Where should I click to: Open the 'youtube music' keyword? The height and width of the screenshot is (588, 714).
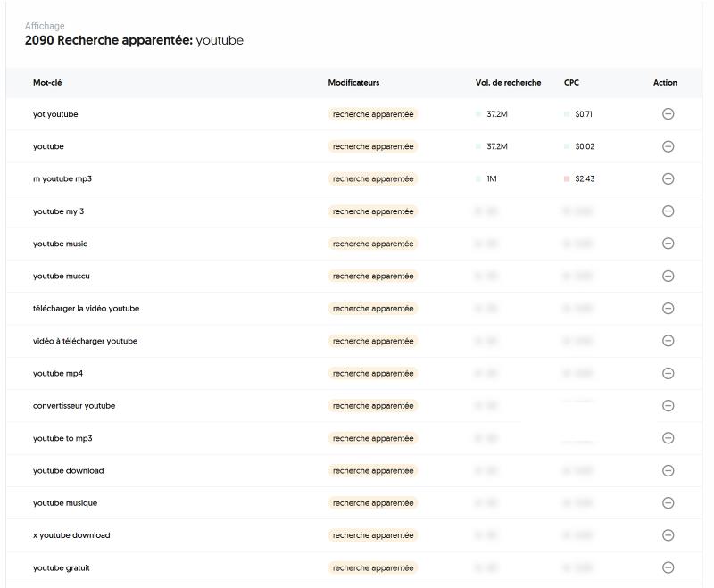[60, 244]
